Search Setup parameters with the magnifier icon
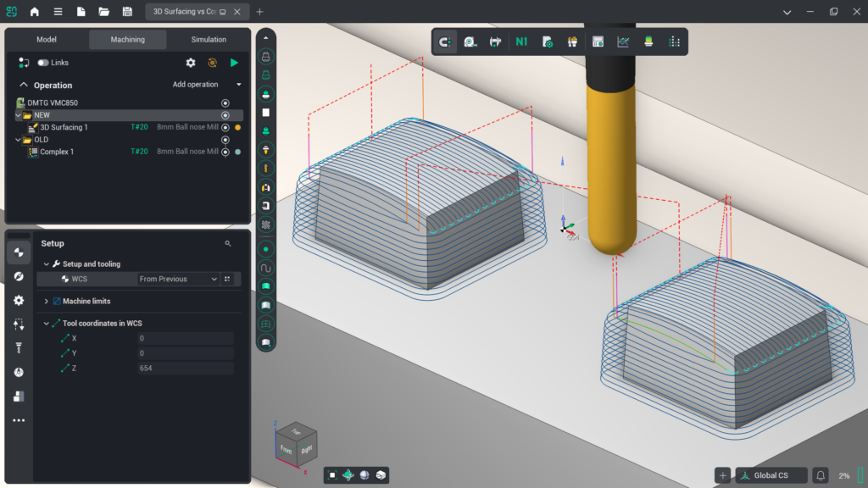Screen dimensions: 868x488 click(227, 243)
